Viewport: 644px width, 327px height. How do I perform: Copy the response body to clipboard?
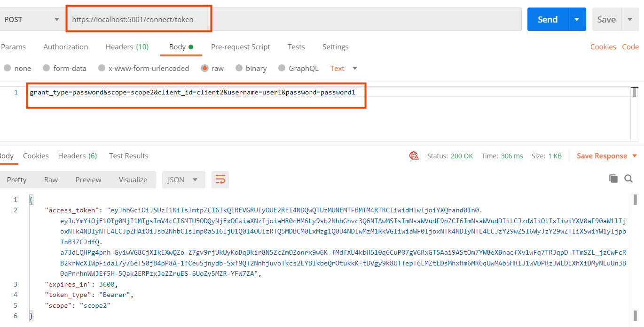[613, 179]
